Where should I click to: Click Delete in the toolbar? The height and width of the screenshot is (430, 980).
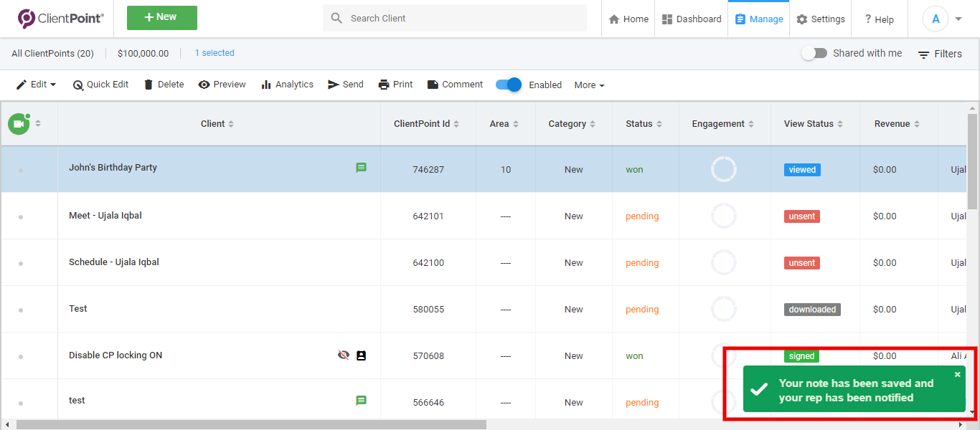[164, 85]
